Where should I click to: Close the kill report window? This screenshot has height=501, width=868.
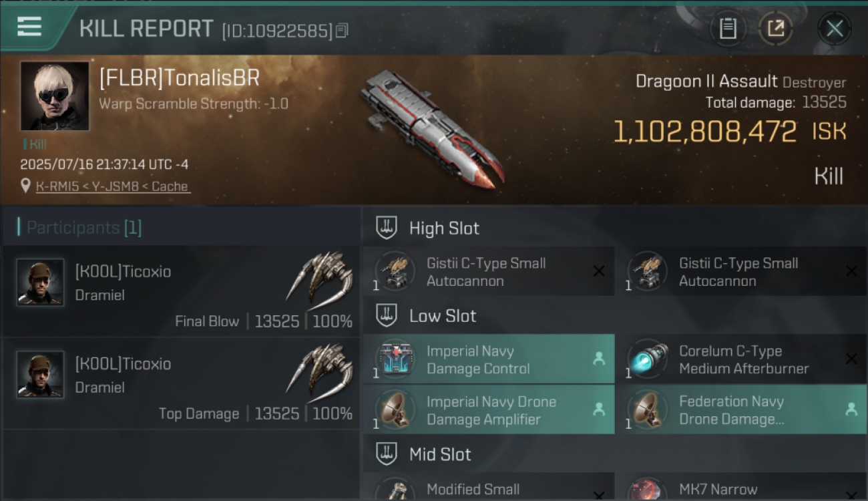(x=835, y=29)
